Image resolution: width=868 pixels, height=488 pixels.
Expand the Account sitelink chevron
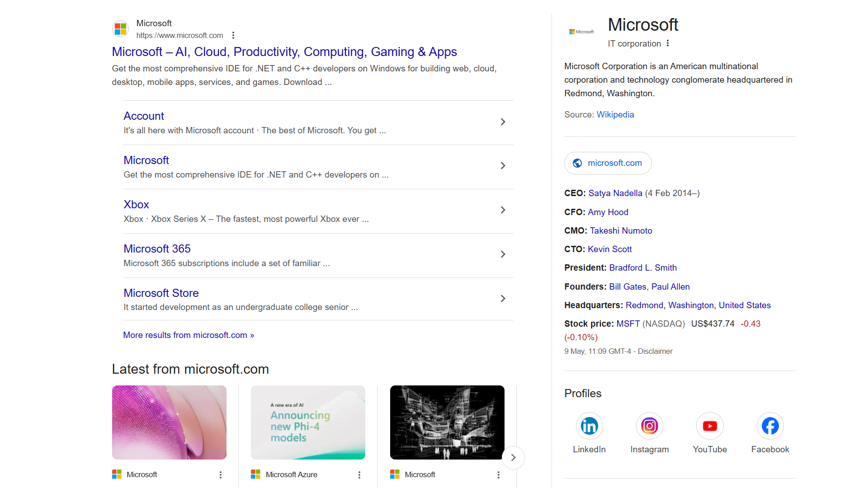click(x=503, y=122)
